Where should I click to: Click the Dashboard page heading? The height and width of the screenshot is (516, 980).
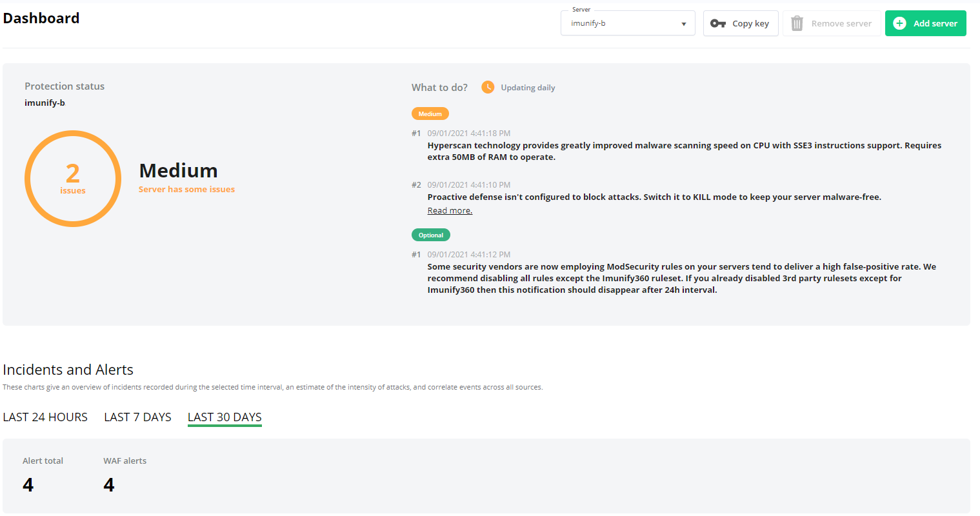(x=41, y=18)
